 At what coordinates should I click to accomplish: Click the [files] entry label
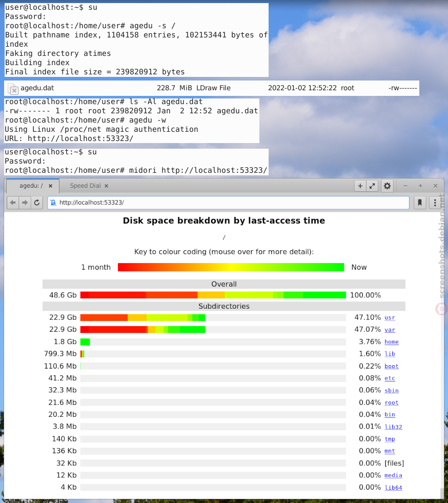click(x=394, y=463)
